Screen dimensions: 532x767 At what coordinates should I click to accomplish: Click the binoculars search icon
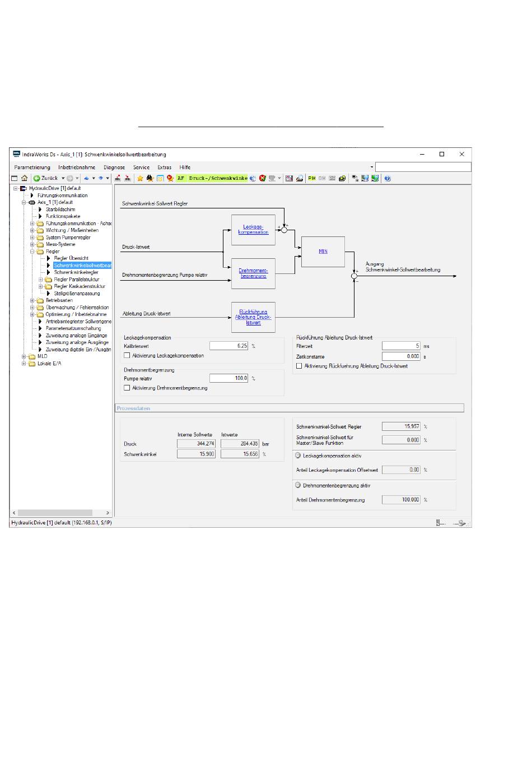(150, 178)
